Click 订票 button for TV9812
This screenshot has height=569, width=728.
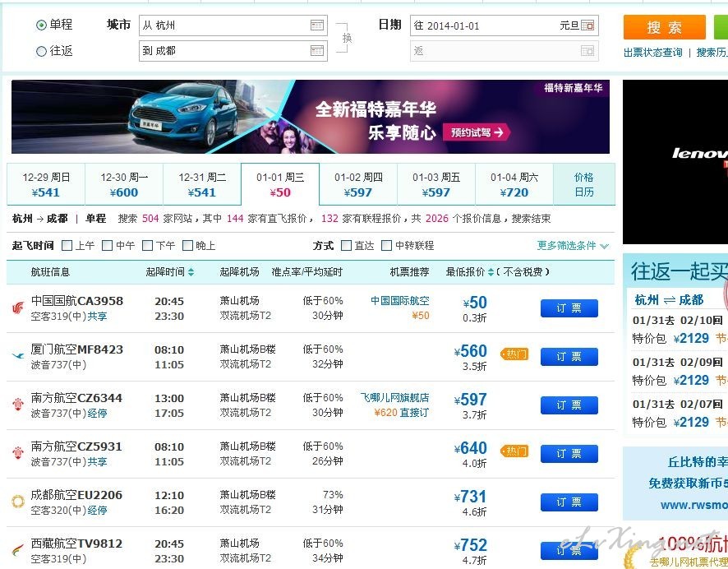point(569,551)
